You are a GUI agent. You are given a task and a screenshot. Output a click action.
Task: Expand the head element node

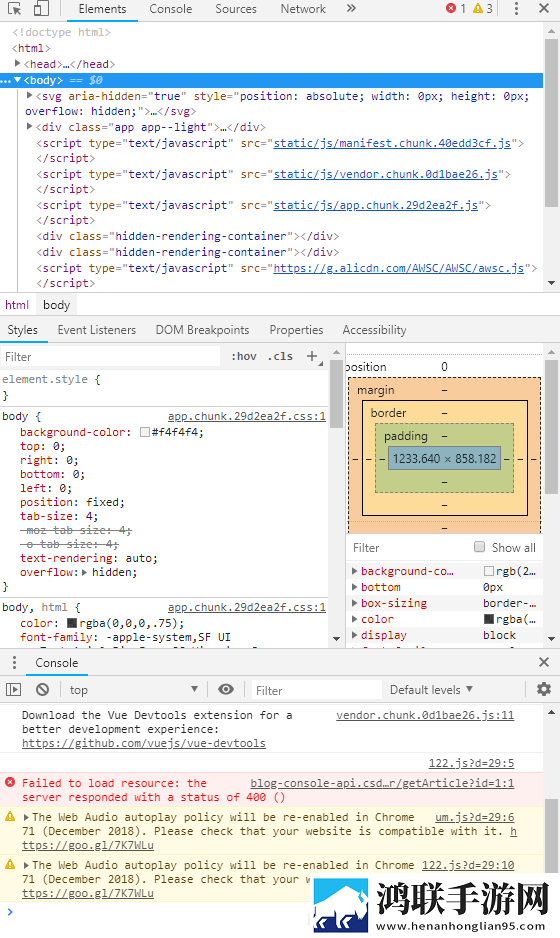[x=17, y=63]
